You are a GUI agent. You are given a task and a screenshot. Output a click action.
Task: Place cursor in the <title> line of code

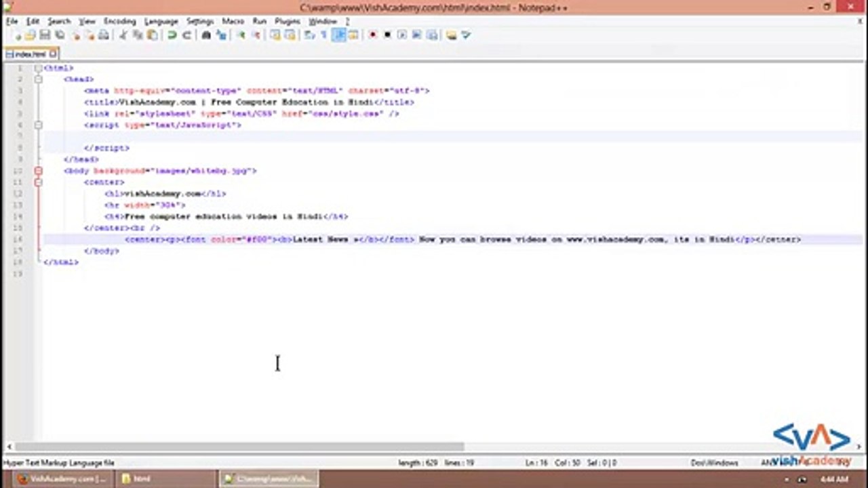(x=249, y=102)
